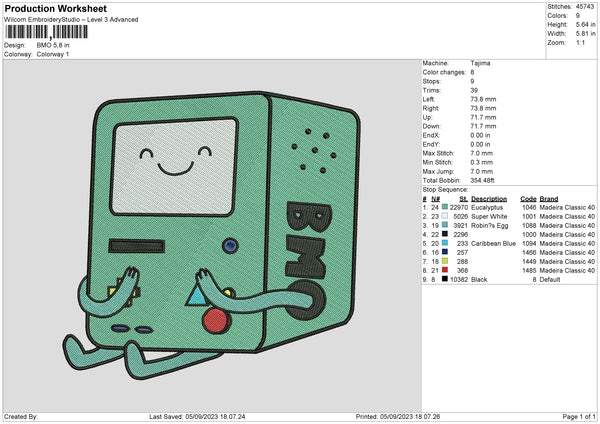Click the "Brand" column header

(549, 199)
